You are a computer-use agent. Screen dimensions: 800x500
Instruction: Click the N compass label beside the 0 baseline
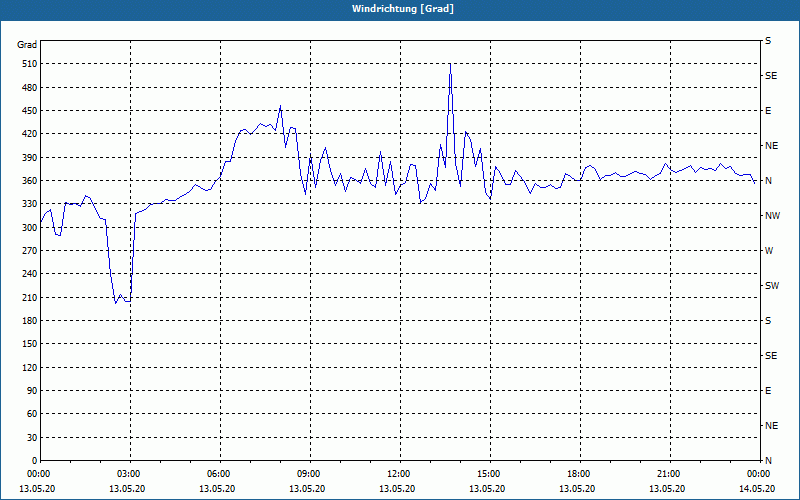(769, 461)
